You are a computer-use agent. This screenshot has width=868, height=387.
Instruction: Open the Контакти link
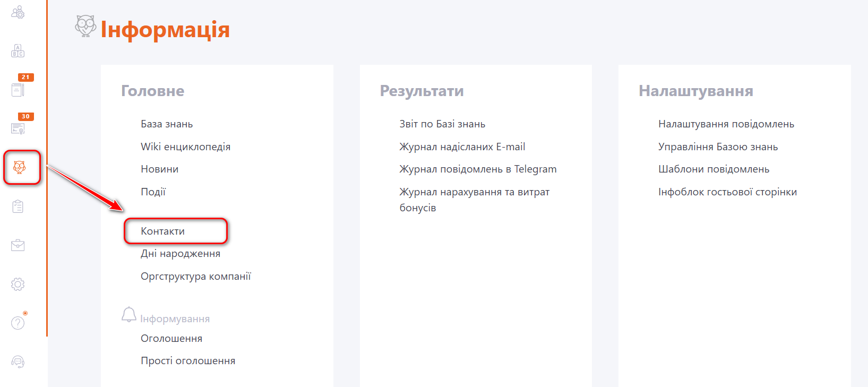coord(162,231)
